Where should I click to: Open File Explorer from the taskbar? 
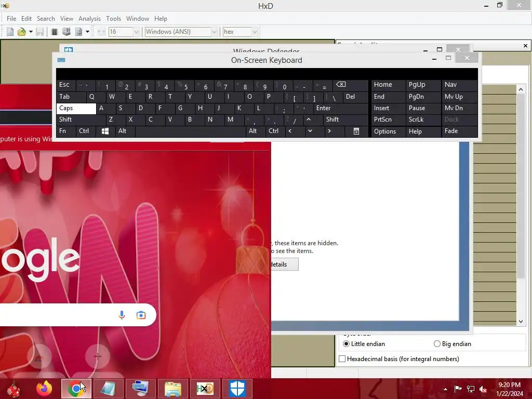[x=173, y=389]
